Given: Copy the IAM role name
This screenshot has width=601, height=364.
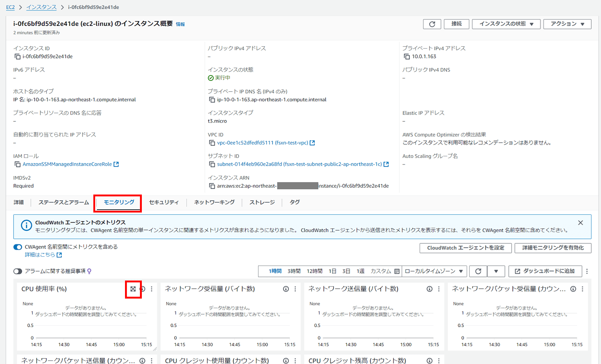Looking at the screenshot, I should coord(17,164).
